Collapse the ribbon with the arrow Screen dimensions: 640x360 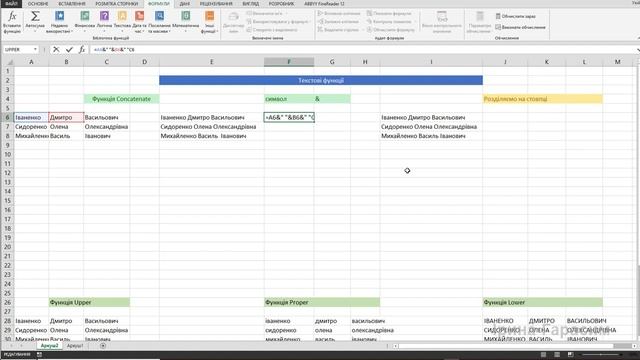[638, 38]
